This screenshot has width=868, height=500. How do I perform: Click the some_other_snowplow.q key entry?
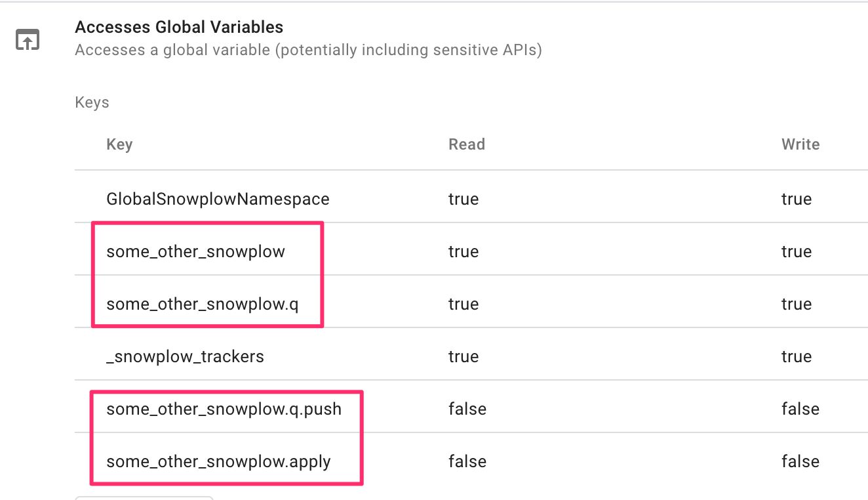coord(203,304)
